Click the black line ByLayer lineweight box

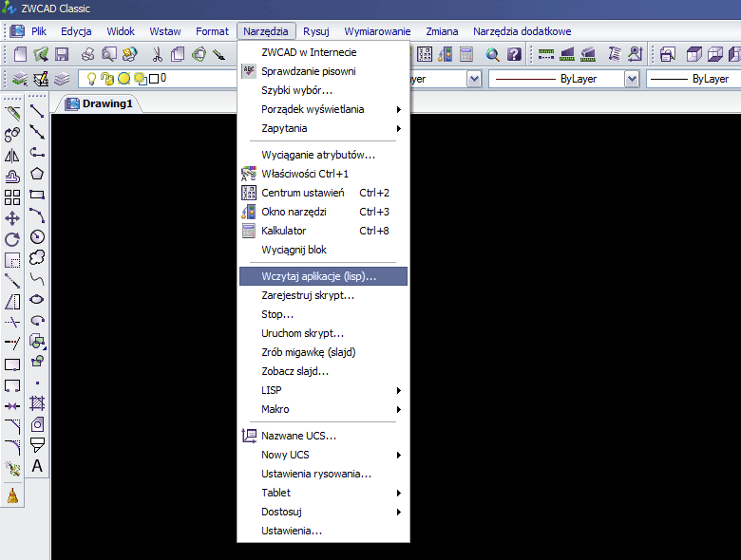[693, 79]
